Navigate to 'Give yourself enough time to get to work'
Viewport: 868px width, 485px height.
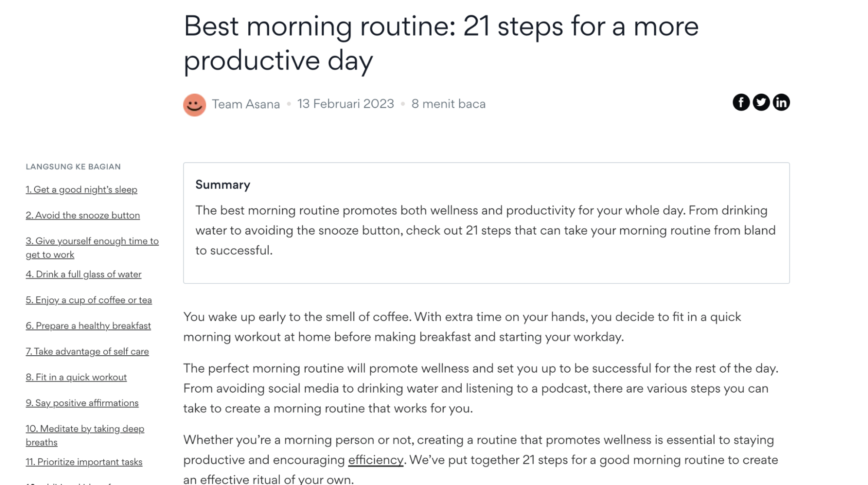[92, 247]
